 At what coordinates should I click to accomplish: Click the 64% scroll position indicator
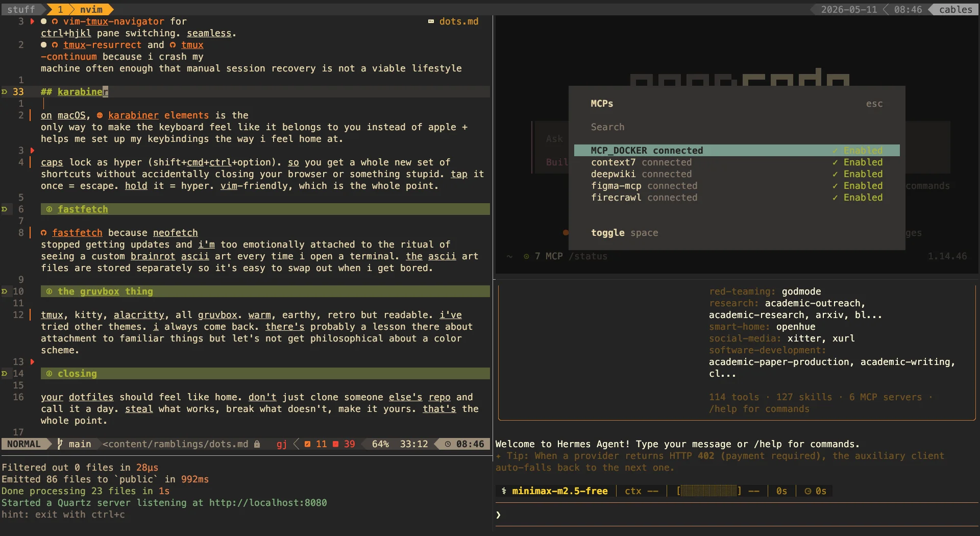coord(380,444)
